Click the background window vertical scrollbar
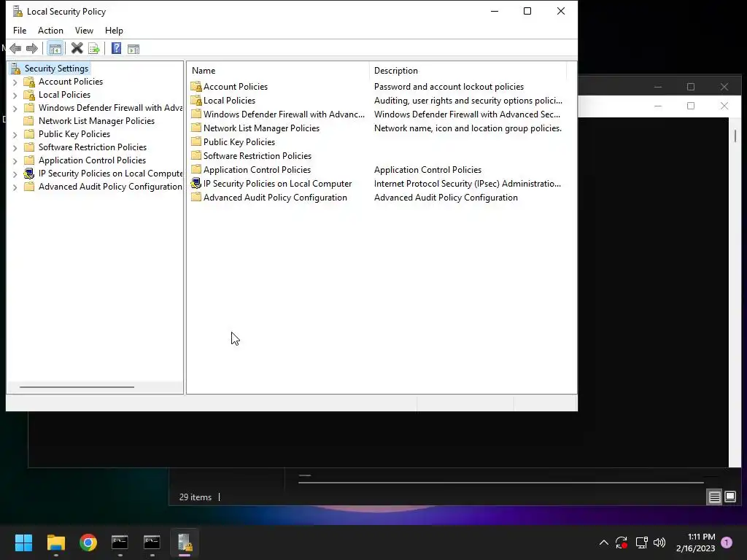Viewport: 747px width, 560px height. tap(735, 136)
